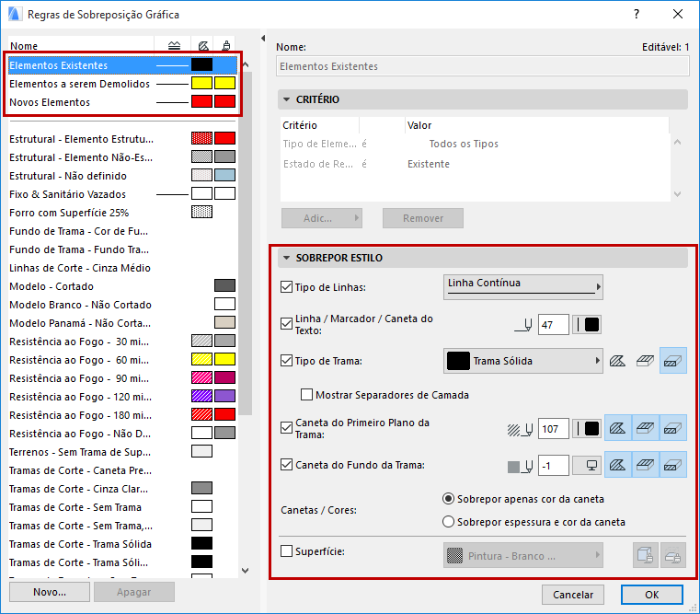Viewport: 700px width, 614px height.
Task: Click rule list scroll down arrow
Action: tap(245, 570)
